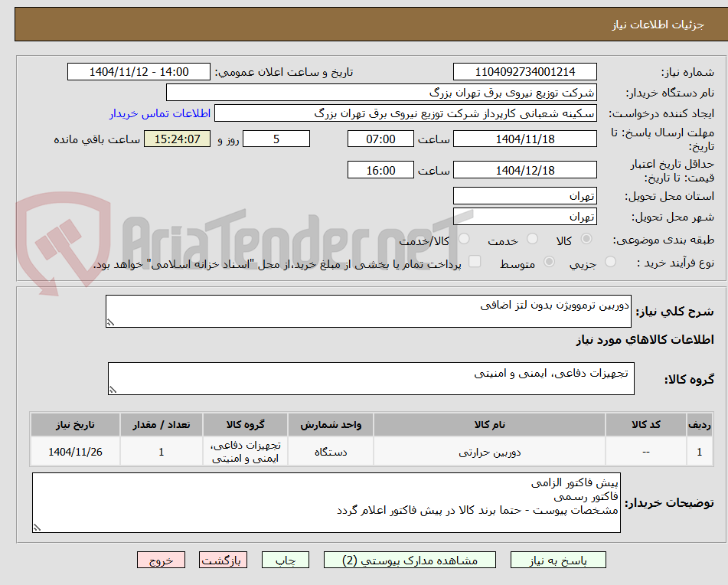Click the دستگاه unit cell
The image size is (728, 585).
click(x=331, y=452)
